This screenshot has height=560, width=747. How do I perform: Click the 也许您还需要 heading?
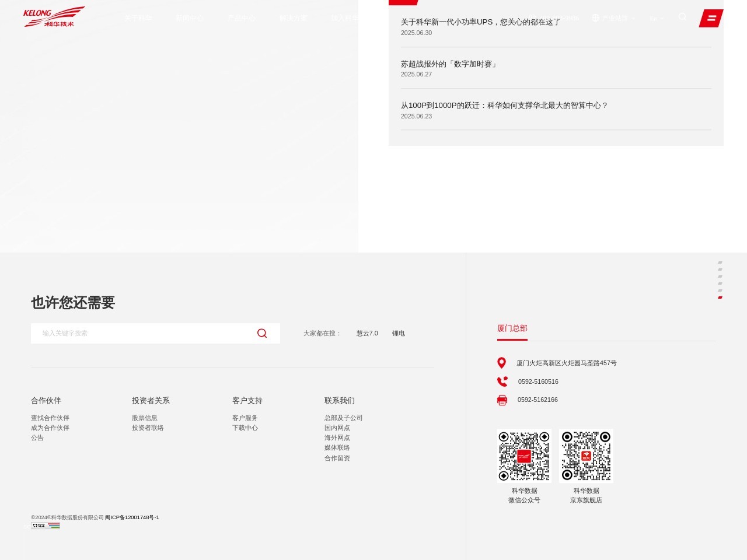pyautogui.click(x=73, y=303)
